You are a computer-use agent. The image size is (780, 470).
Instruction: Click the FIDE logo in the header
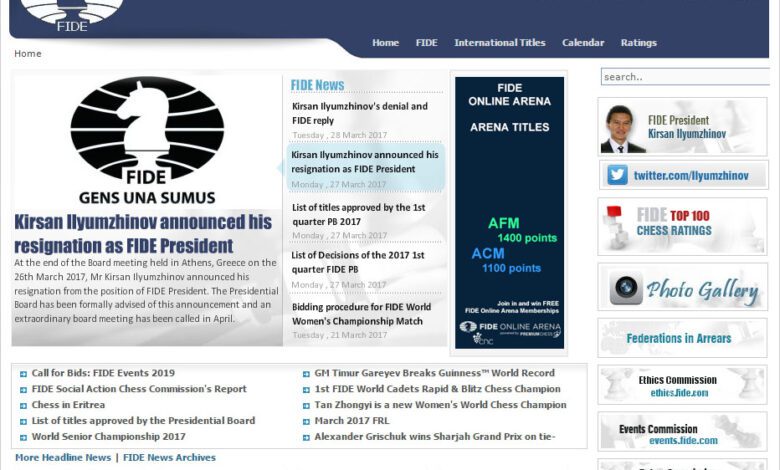tap(72, 15)
